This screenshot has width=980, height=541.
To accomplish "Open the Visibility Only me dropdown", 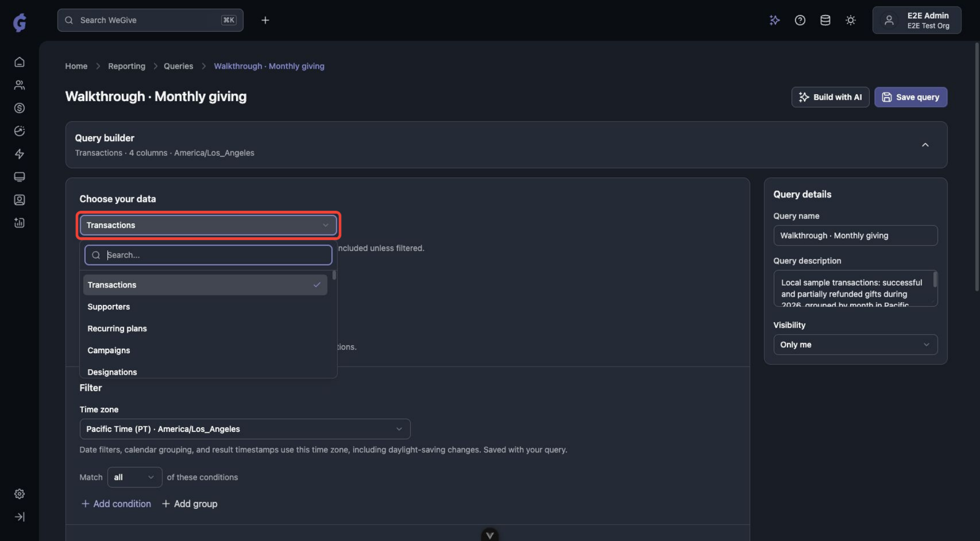I will (x=855, y=345).
